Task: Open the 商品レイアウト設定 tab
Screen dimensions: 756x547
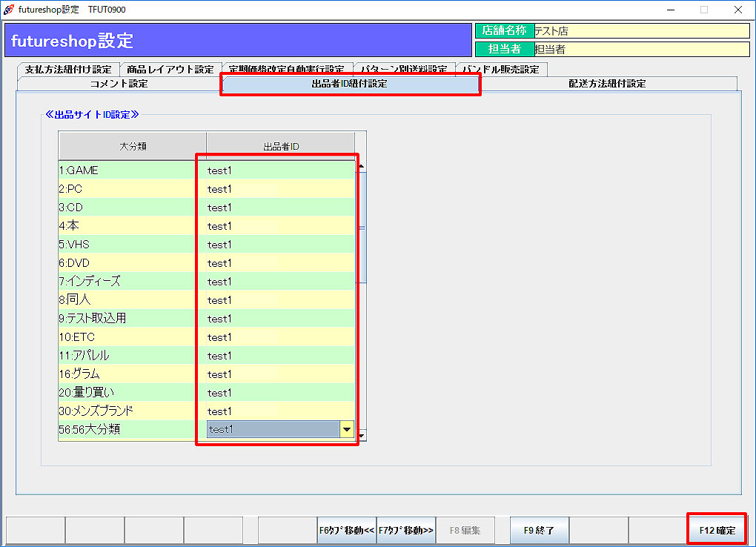Action: pyautogui.click(x=170, y=70)
